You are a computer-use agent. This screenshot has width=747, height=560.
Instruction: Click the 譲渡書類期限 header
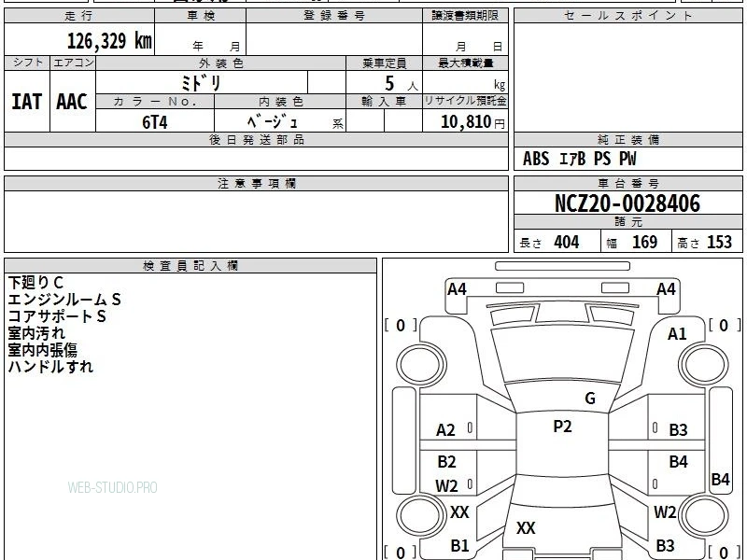pos(465,16)
